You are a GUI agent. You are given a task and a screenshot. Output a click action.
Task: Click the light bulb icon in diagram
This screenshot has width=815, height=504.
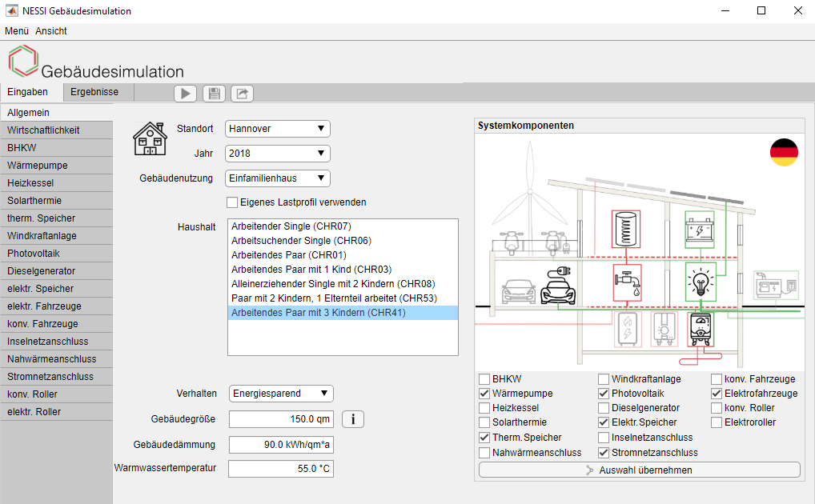[x=701, y=282]
